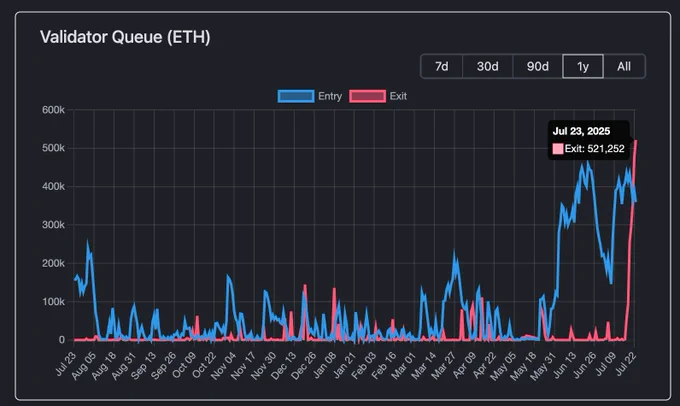The image size is (680, 406).
Task: Click the Validator Queue (ETH) title
Action: 125,37
